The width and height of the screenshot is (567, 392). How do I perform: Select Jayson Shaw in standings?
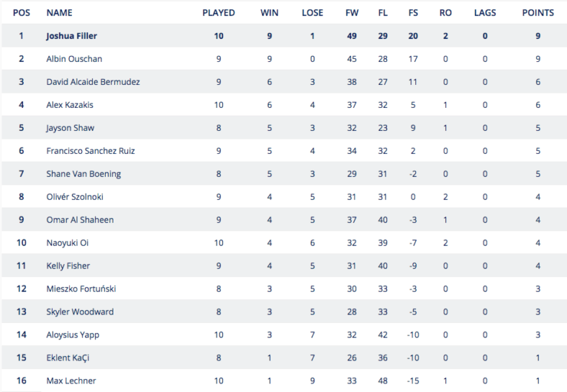(x=70, y=128)
